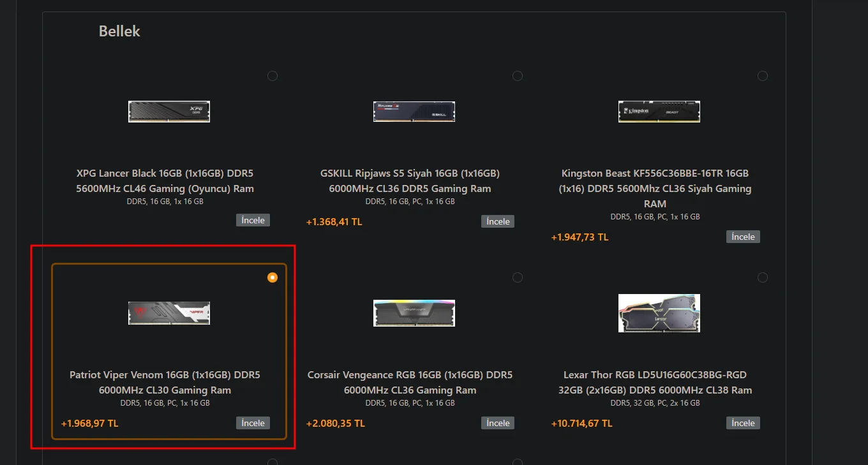The width and height of the screenshot is (868, 465).
Task: Click the 'DDR5, 16 GB, 1x 16 GB' specs line
Action: pyautogui.click(x=165, y=202)
